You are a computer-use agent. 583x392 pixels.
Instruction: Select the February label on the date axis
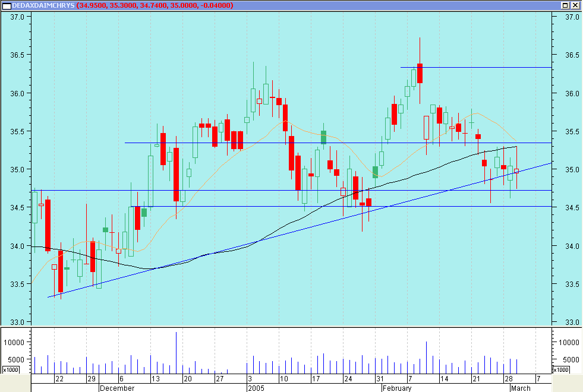(x=396, y=388)
